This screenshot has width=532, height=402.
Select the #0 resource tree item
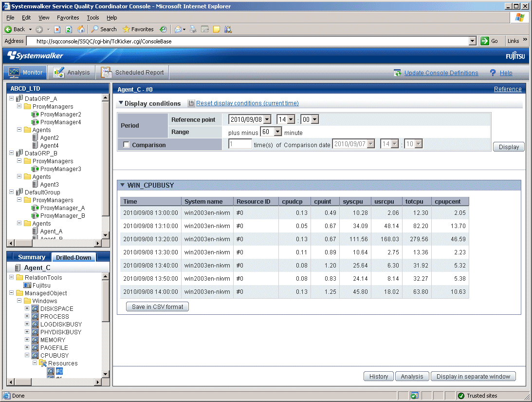coord(59,371)
